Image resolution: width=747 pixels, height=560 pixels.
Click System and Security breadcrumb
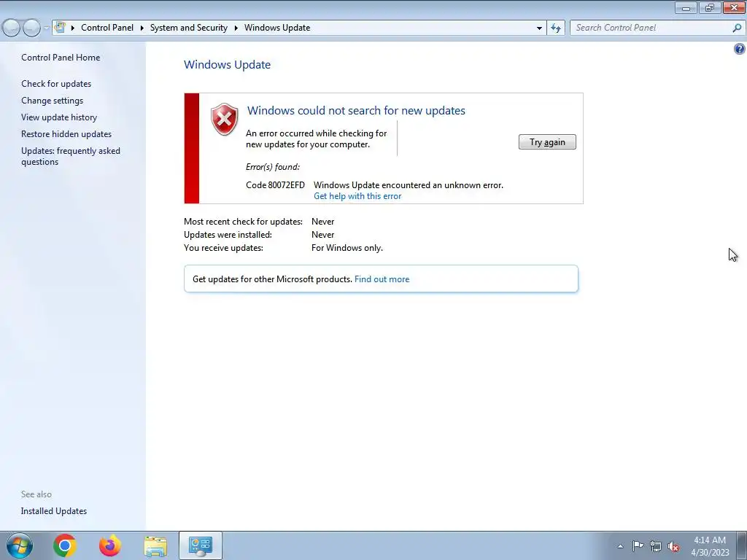click(189, 28)
